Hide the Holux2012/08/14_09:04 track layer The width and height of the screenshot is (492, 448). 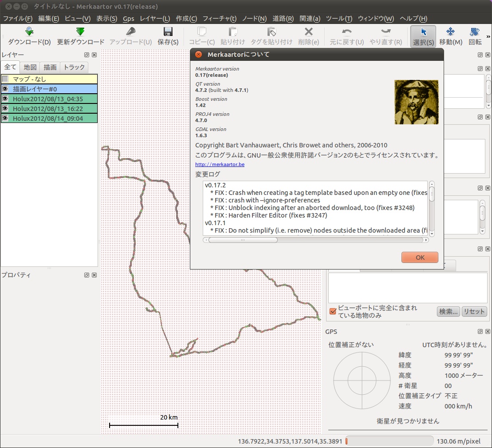click(x=5, y=119)
